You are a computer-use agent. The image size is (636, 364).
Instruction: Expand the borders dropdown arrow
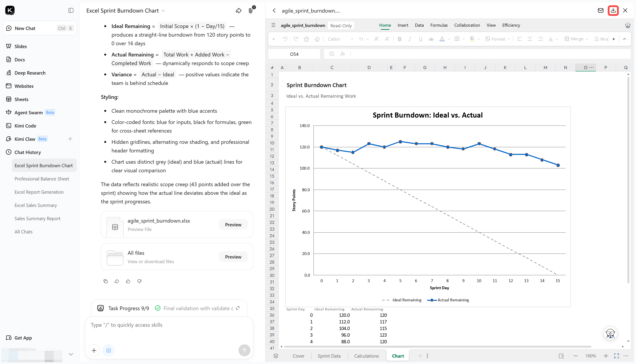pyautogui.click(x=464, y=39)
